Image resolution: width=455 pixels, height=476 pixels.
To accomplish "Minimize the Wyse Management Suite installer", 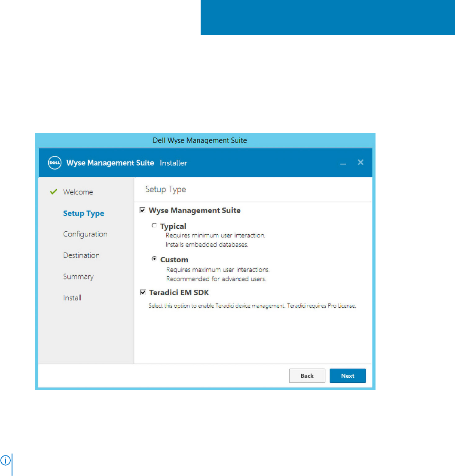I will (x=343, y=164).
